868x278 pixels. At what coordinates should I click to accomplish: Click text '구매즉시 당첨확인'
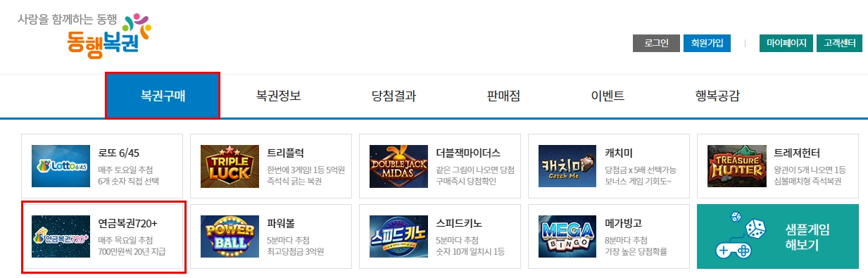pos(466,181)
